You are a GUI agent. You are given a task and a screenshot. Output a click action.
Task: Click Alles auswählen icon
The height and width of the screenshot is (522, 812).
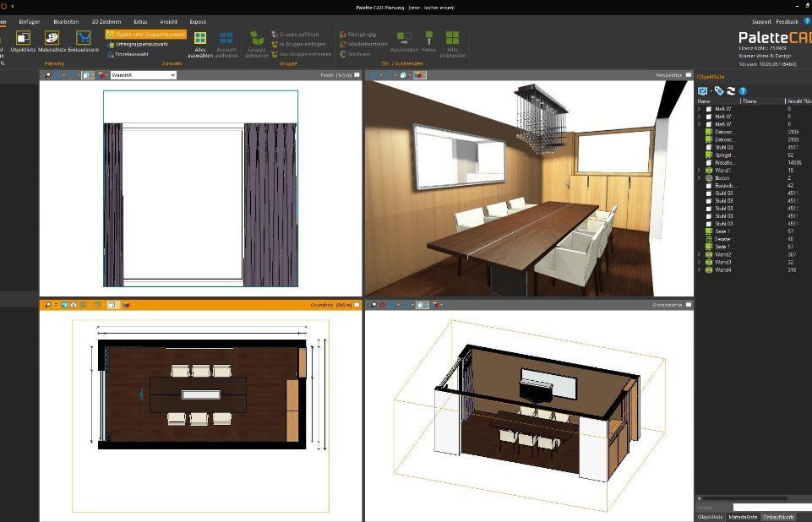200,39
